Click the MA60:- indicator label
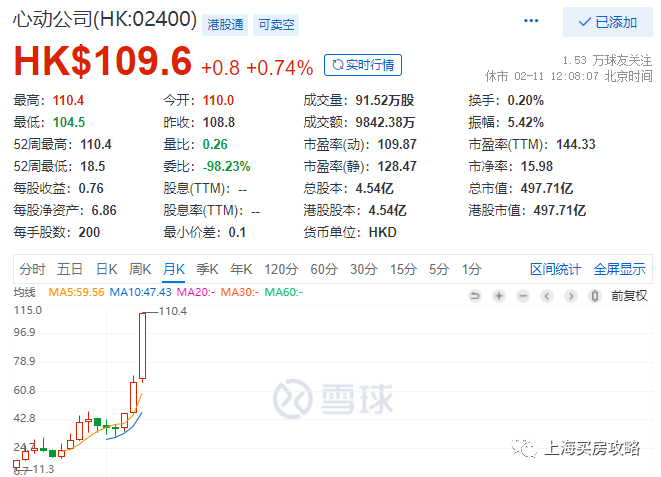 [x=284, y=292]
